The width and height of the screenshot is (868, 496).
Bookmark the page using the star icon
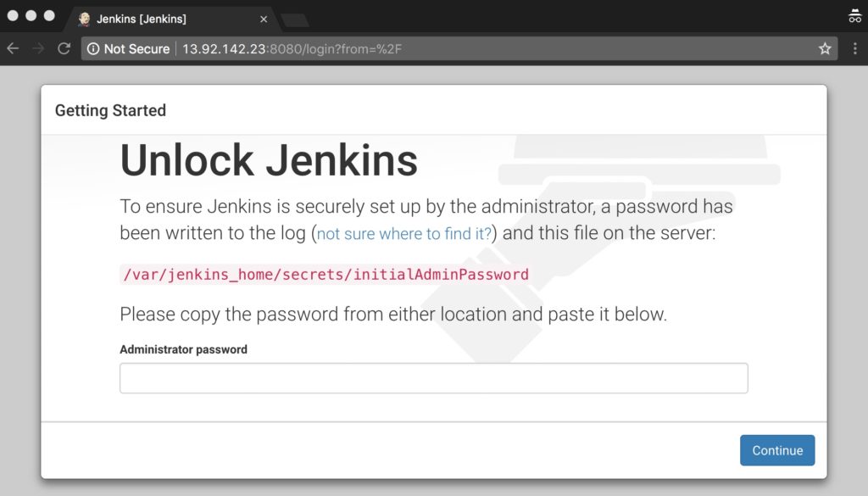[825, 48]
